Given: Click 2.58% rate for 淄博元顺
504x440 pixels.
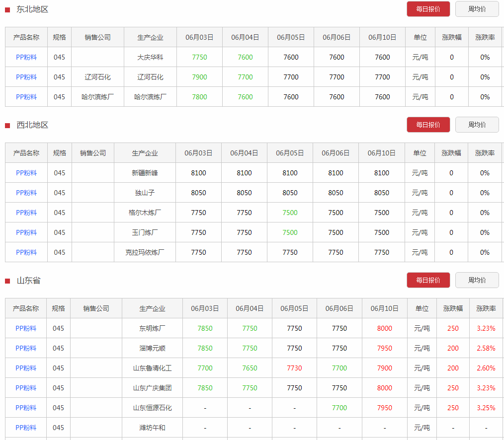Looking at the screenshot, I should [x=486, y=348].
